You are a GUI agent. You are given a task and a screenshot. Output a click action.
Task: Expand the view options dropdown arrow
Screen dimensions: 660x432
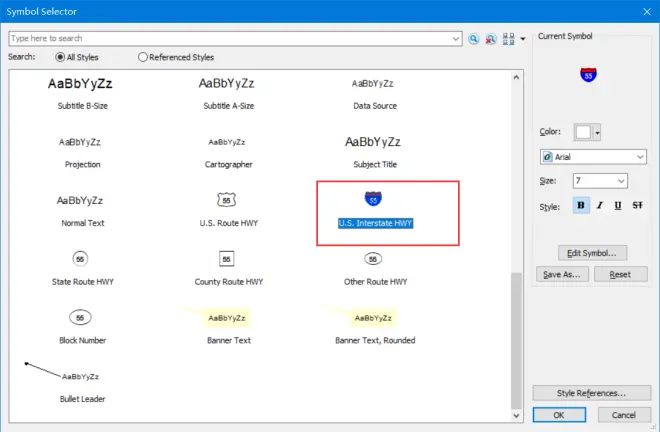pyautogui.click(x=523, y=39)
